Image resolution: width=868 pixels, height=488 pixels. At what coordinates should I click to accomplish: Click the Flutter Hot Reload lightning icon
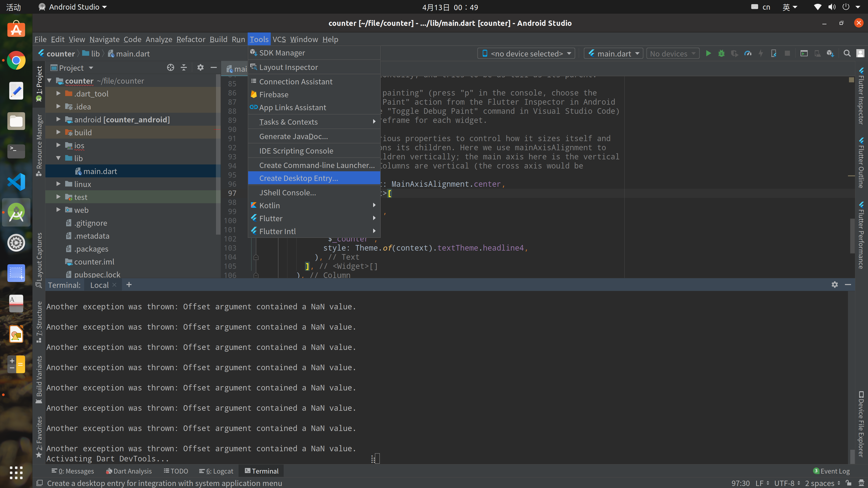click(761, 53)
